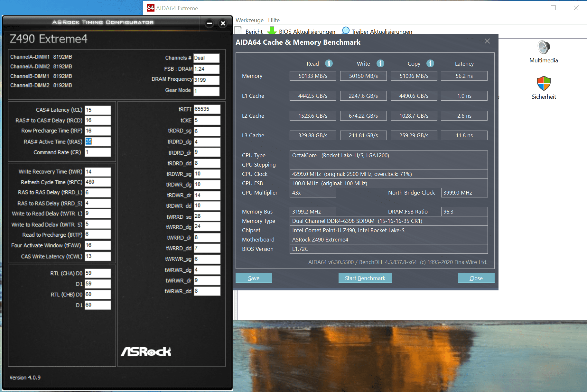587x392 pixels.
Task: Click L1 Cache Read value 4442.5 GB/s
Action: tap(313, 96)
